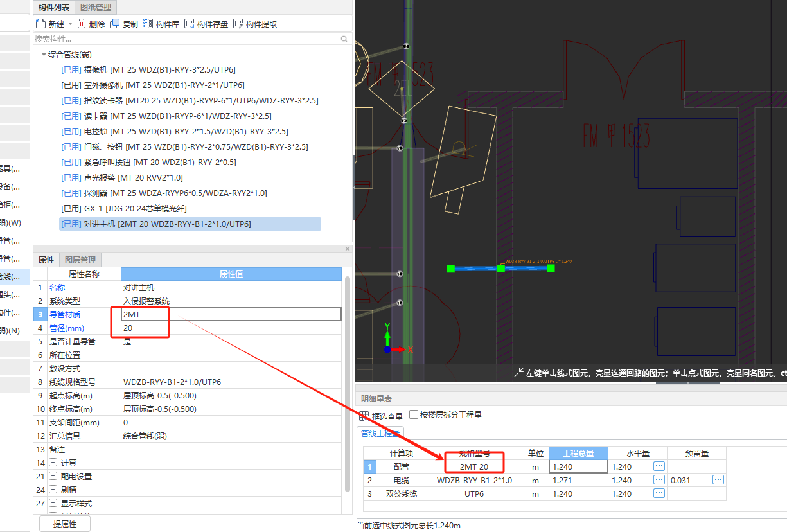Open the ellipsis button beside 预留量 0.031
787x532 pixels.
(718, 480)
